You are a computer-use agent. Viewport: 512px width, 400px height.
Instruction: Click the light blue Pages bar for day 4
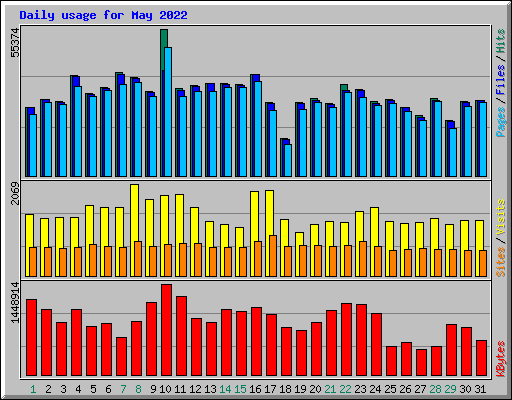(78, 131)
